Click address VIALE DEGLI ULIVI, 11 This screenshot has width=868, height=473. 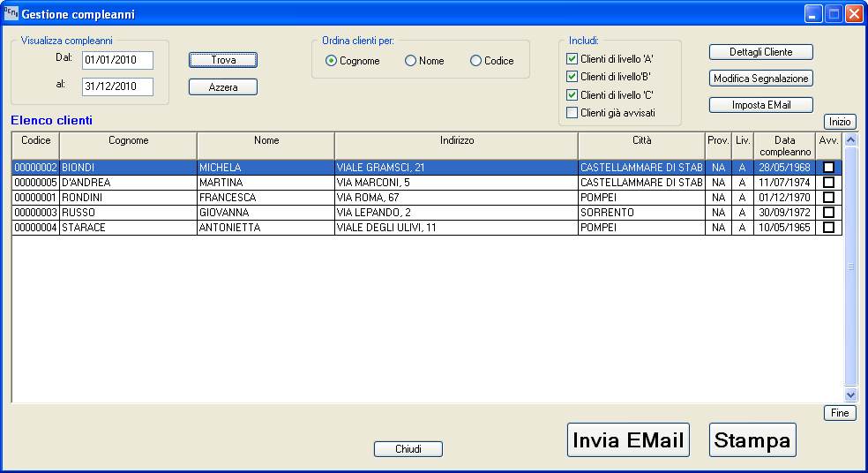click(456, 227)
